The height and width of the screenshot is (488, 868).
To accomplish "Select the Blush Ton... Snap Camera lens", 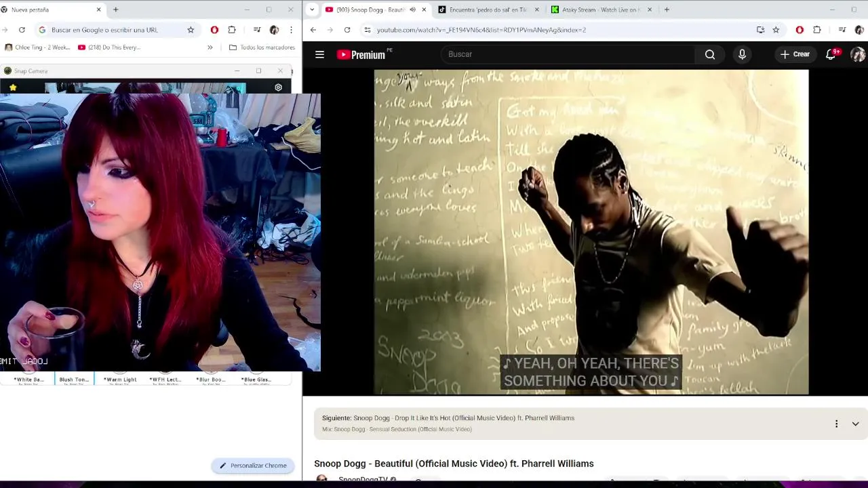I will point(74,380).
